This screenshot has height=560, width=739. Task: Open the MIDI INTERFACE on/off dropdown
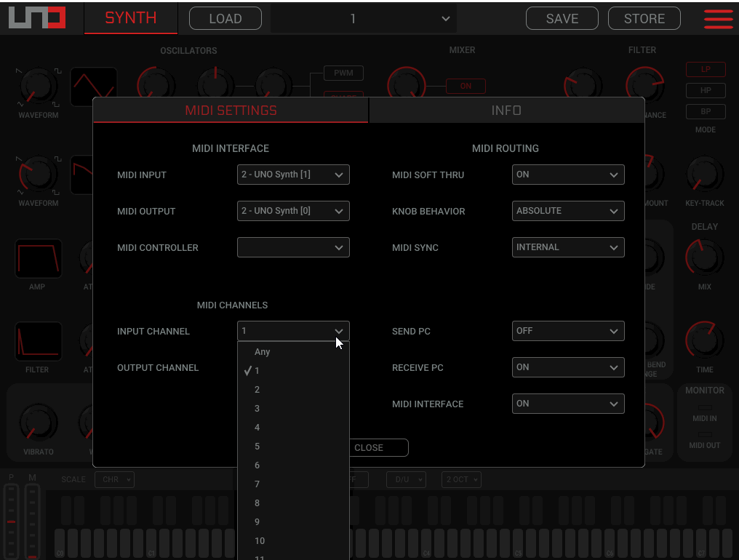(568, 404)
